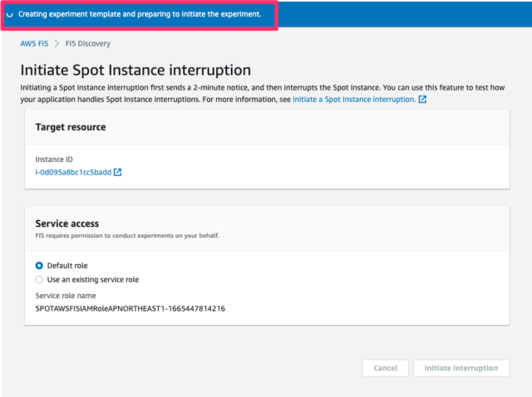
Task: Click the Target resource panel header
Action: 71,128
